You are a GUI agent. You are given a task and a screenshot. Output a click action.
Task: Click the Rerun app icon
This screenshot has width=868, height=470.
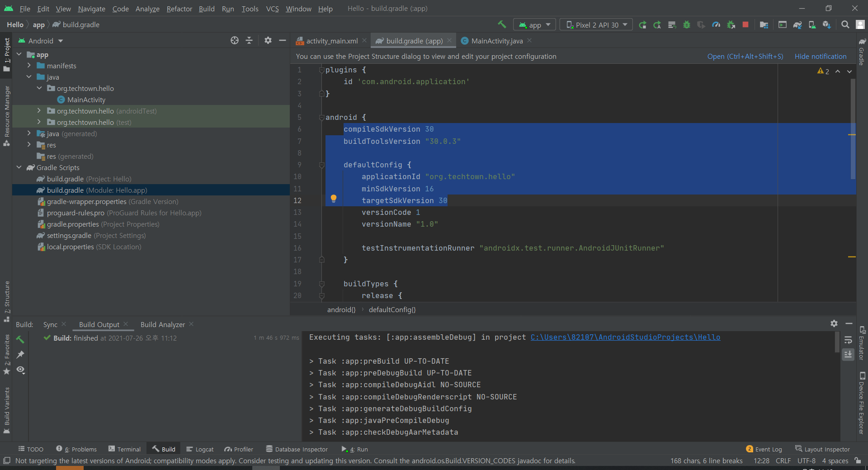(x=642, y=25)
